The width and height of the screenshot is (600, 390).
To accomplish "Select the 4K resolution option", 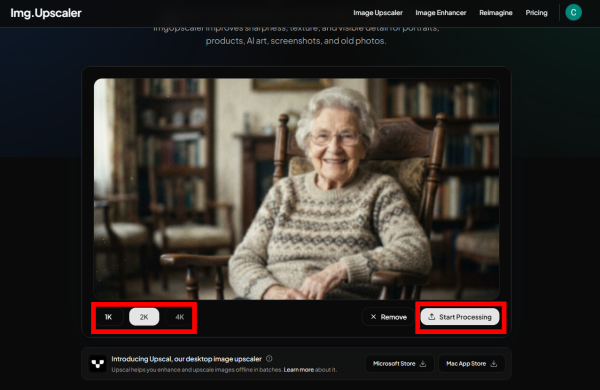I will (x=179, y=317).
